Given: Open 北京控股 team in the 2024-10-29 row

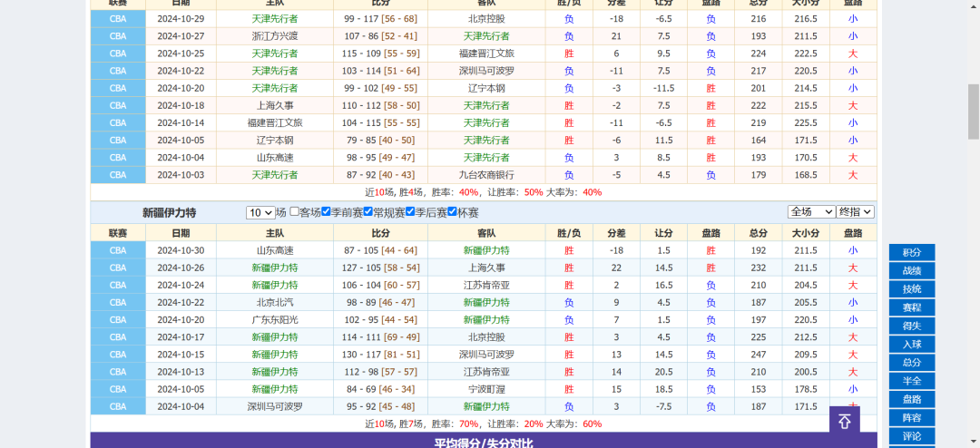Looking at the screenshot, I should pyautogui.click(x=486, y=19).
